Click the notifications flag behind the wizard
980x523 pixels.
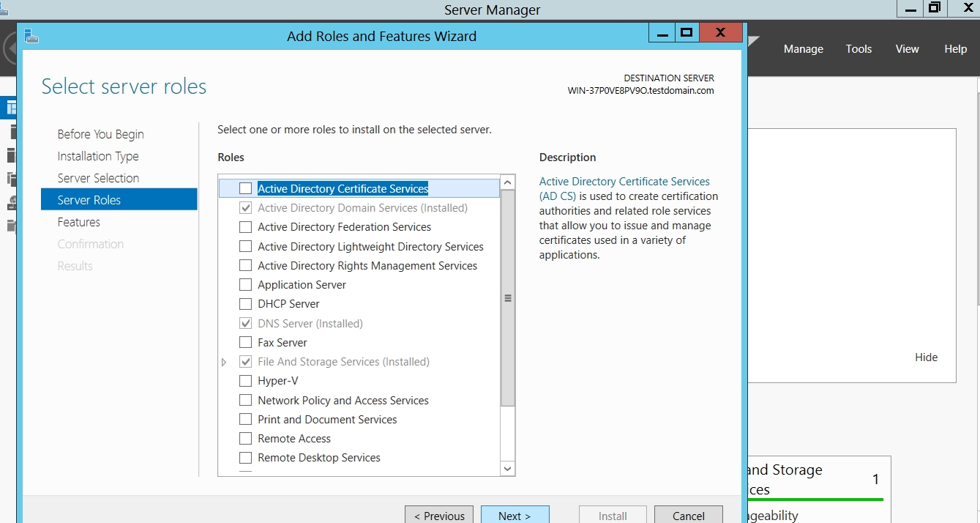tap(754, 42)
